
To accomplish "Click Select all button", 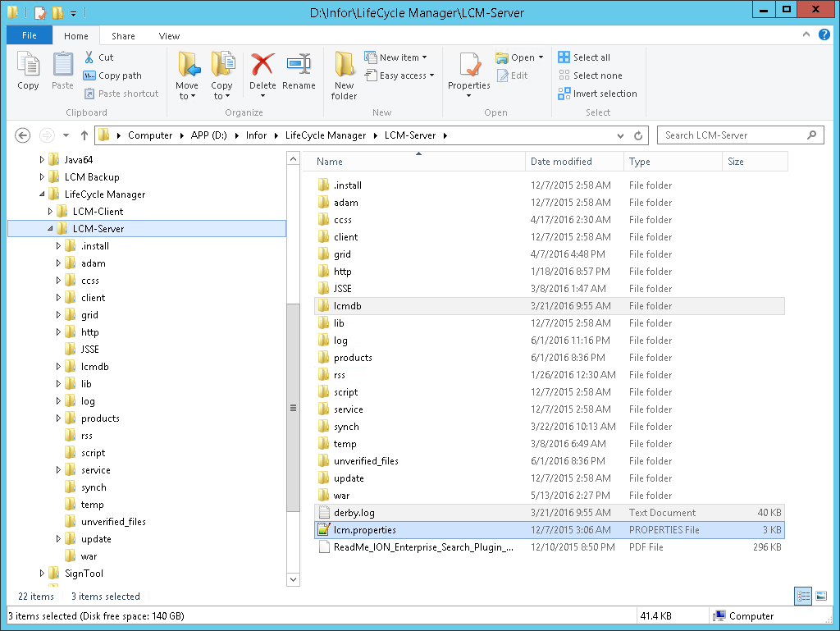I will point(584,57).
